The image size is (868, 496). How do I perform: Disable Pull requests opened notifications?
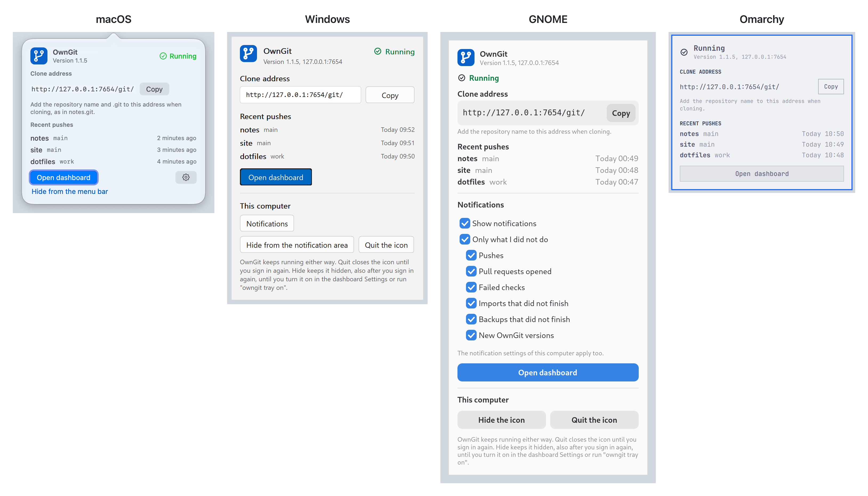[x=471, y=271]
